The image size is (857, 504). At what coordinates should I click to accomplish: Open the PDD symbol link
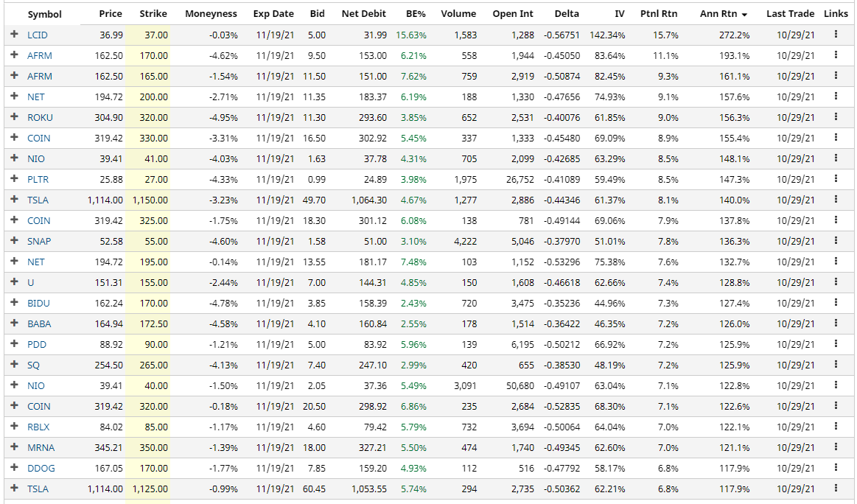point(37,345)
